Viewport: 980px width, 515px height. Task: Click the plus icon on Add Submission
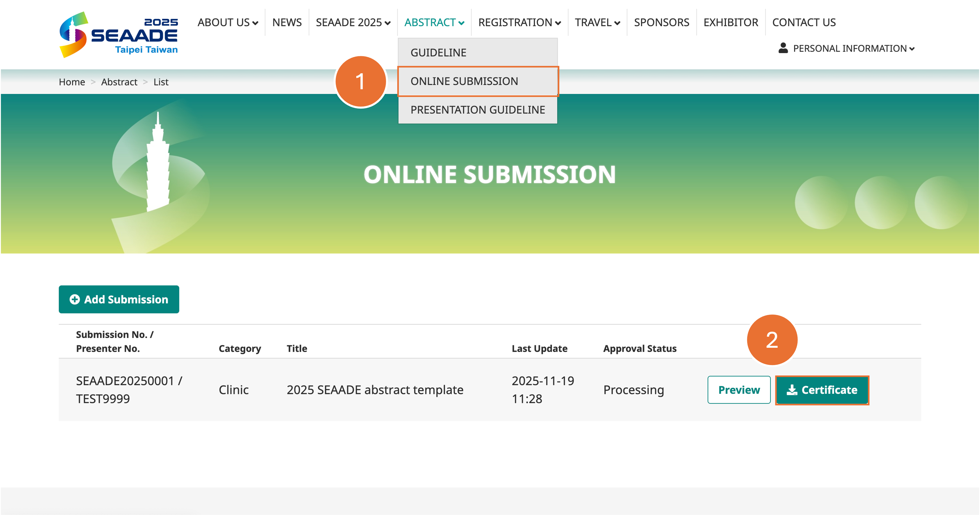[x=75, y=299]
